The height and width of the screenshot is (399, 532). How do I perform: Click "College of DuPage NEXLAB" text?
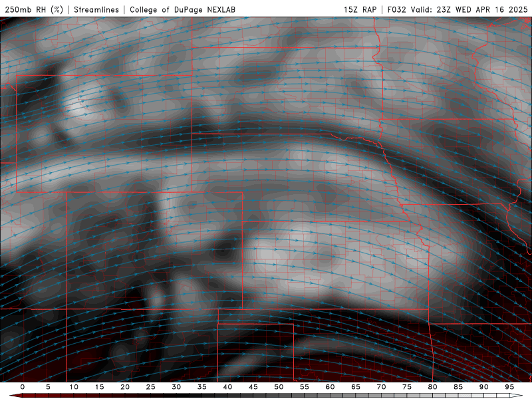point(182,10)
